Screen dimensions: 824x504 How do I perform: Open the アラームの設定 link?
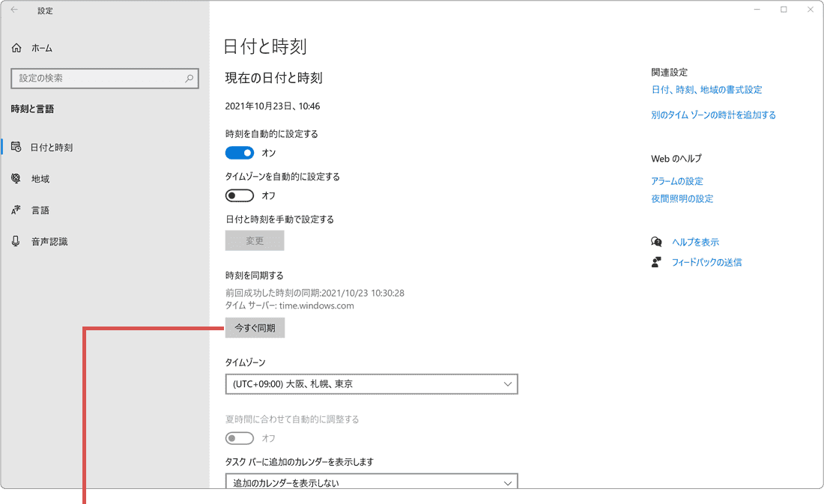(x=677, y=180)
